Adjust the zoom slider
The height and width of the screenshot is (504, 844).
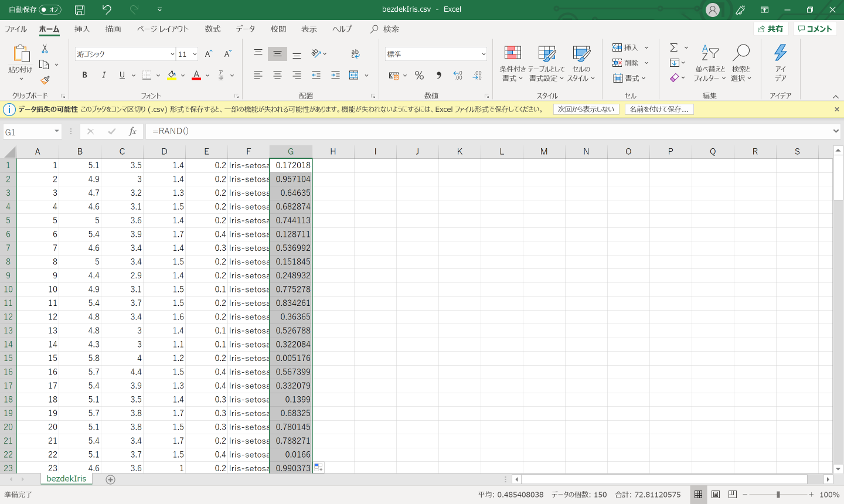tap(778, 495)
